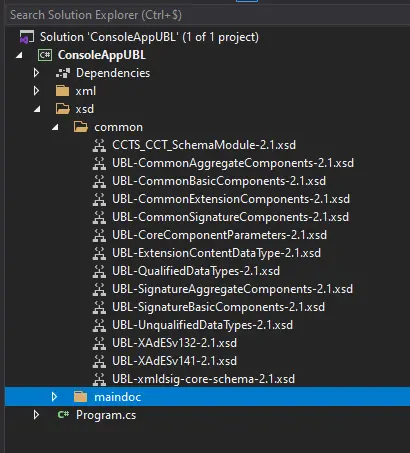Screen dimensions: 410x453
Task: Collapse the xsd folder
Action: tap(37, 109)
